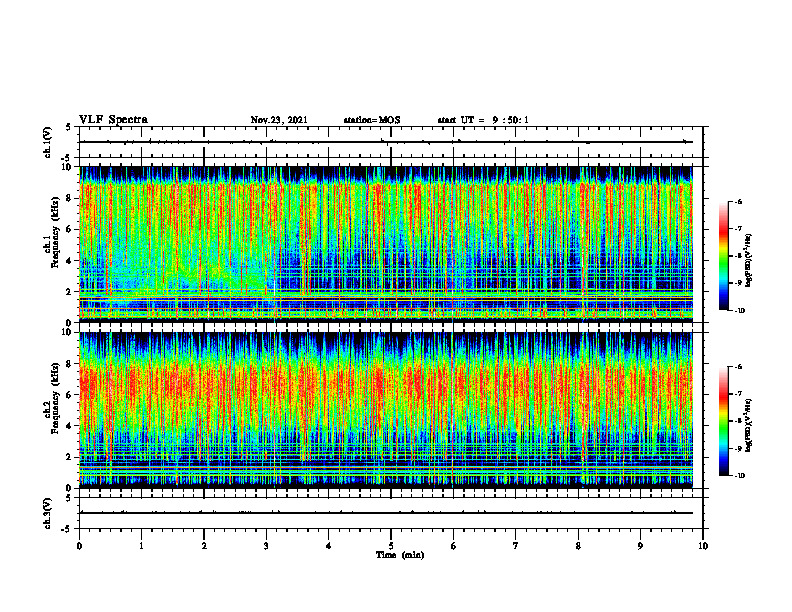Viewport: 792px width, 612px height.
Task: Click the time axis tick label "10"
Action: pyautogui.click(x=703, y=546)
